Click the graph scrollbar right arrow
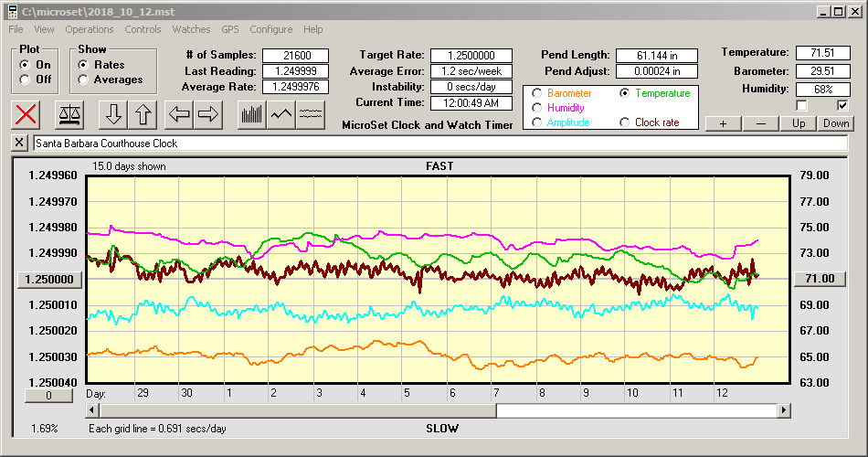Screen dimensions: 868x457 783,410
